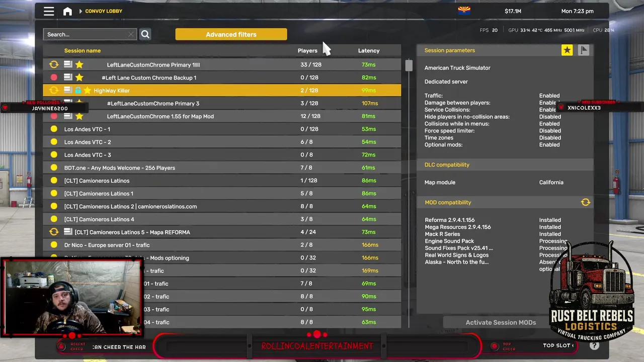Report session using the flag icon
The height and width of the screenshot is (362, 644).
pyautogui.click(x=584, y=50)
